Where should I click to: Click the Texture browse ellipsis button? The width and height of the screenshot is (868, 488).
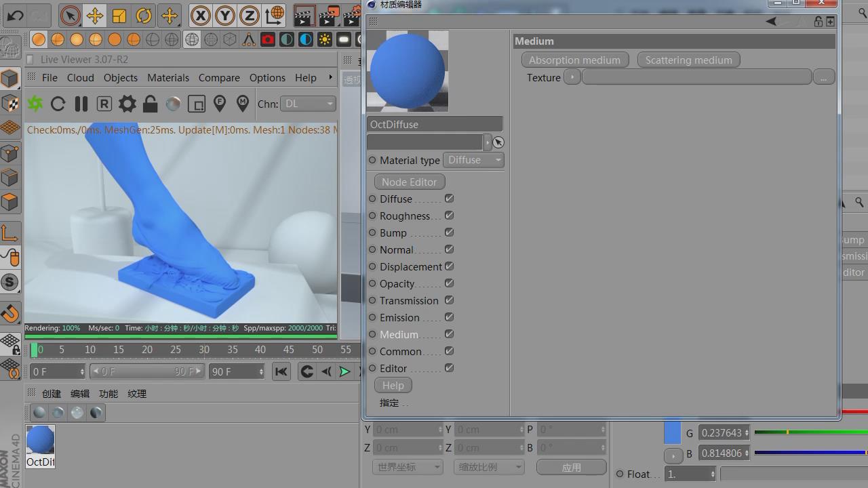click(823, 77)
